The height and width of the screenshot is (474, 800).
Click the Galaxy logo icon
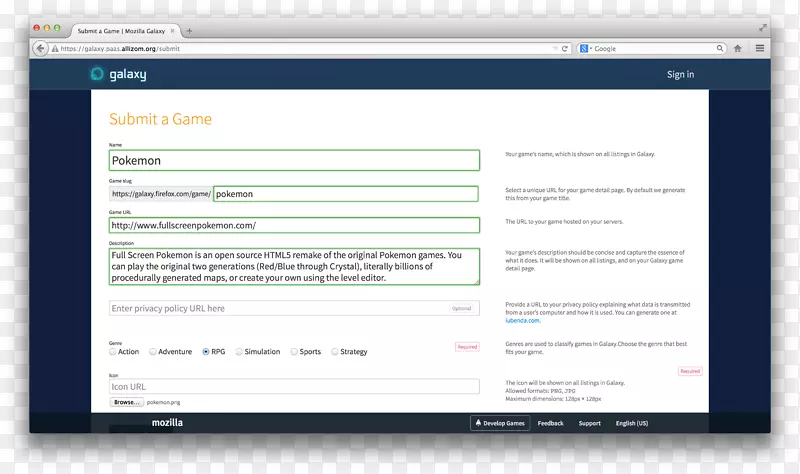tap(97, 74)
